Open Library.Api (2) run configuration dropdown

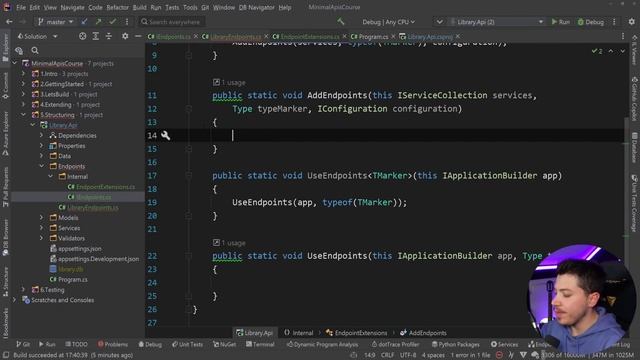(x=497, y=22)
